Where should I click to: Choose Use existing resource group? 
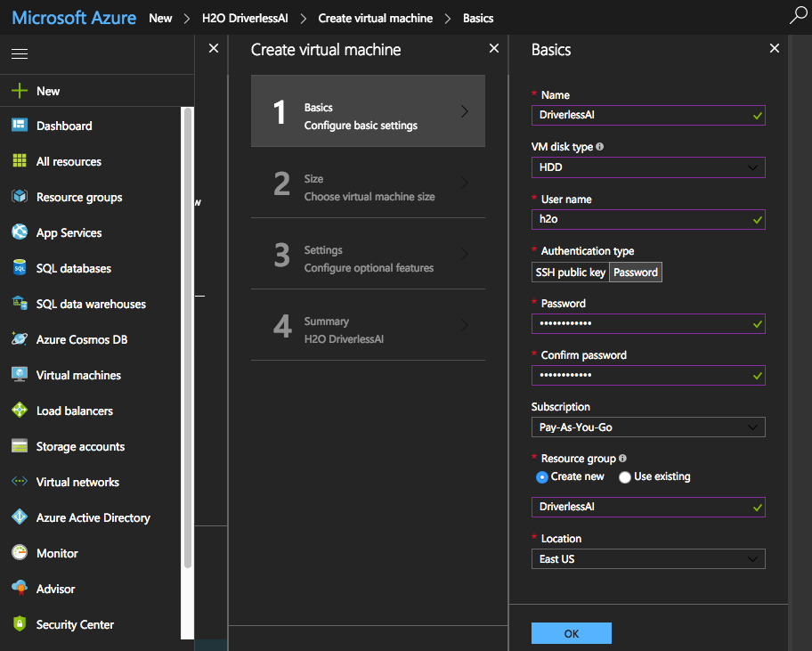tap(623, 476)
